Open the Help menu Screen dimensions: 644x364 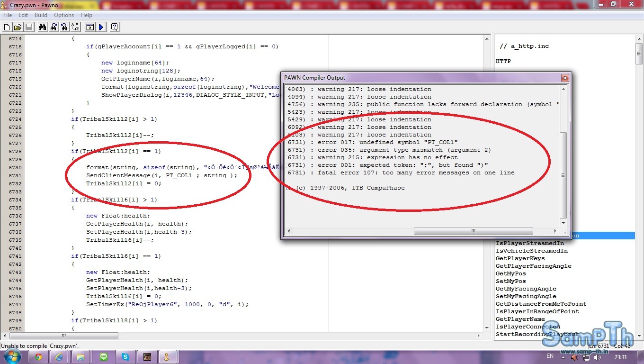click(x=86, y=15)
